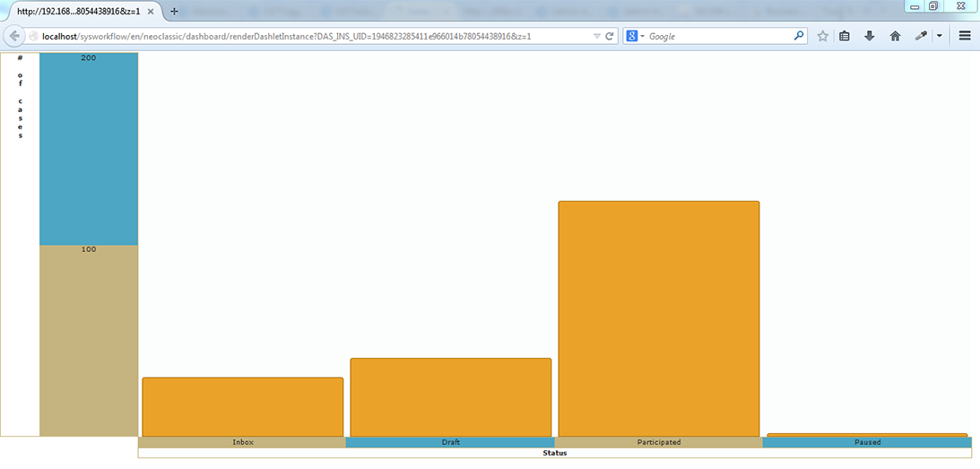
Task: Open the Firefox hamburger menu
Action: tap(965, 36)
